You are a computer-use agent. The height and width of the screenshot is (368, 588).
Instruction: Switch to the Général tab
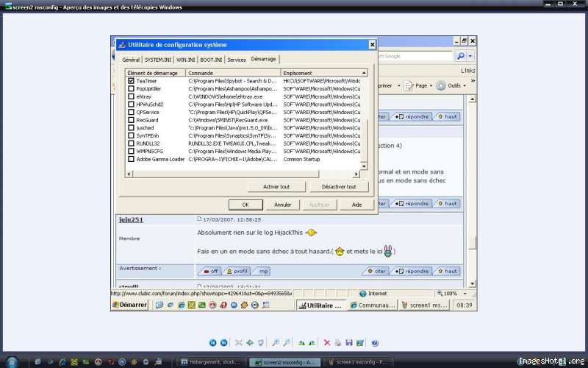click(131, 60)
